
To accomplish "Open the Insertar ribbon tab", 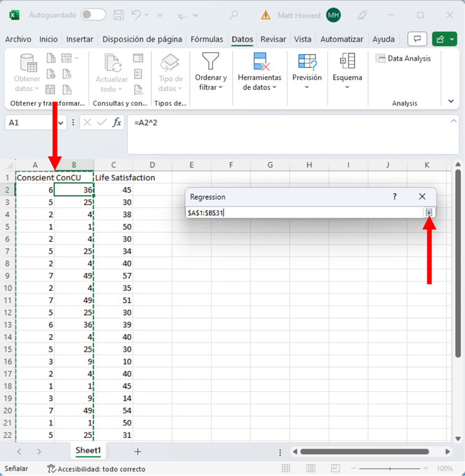I will (80, 39).
